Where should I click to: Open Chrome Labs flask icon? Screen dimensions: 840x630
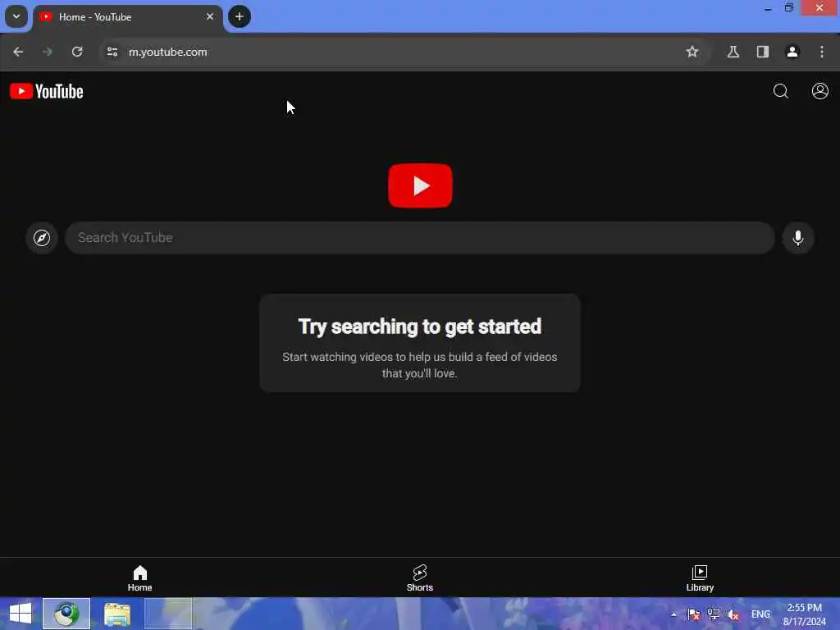click(x=733, y=52)
